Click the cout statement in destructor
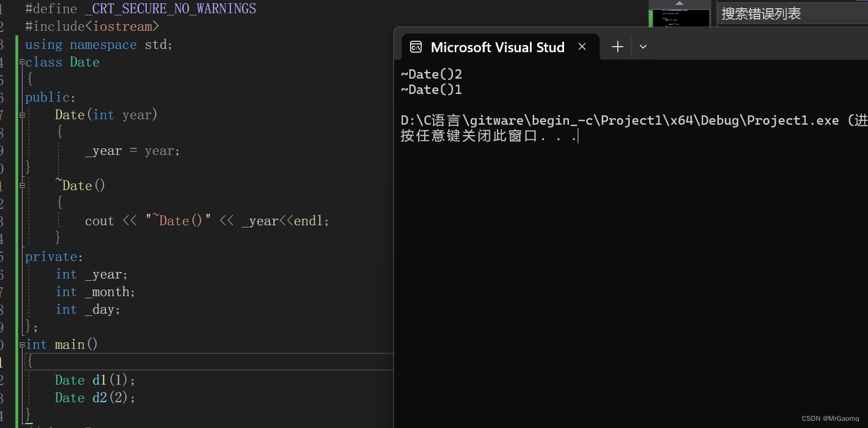 (207, 221)
